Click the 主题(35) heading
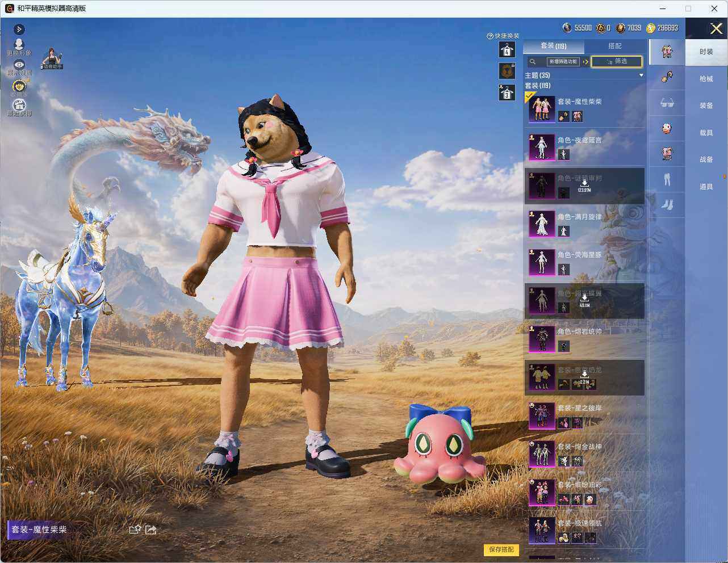Screen dimensions: 728x563 click(x=537, y=75)
